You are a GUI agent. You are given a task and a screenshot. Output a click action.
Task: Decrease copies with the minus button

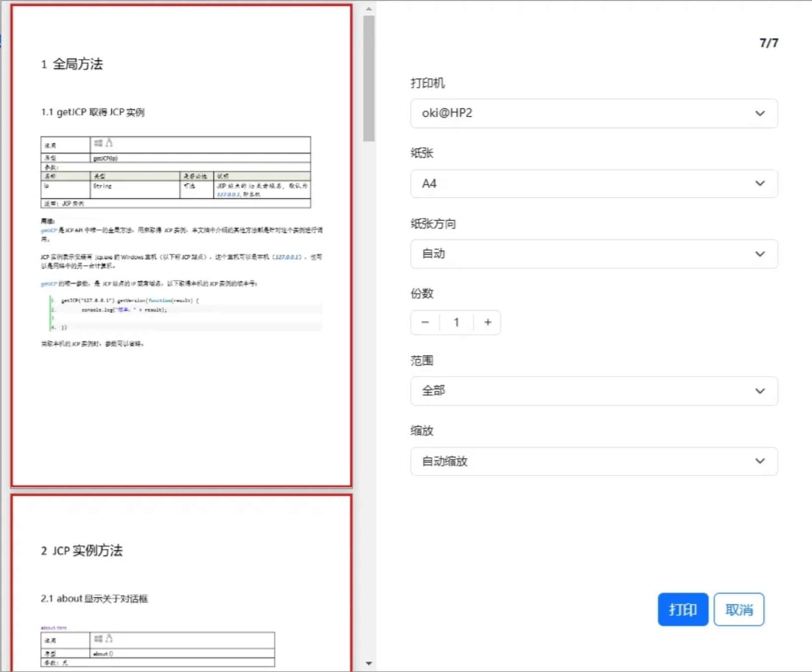425,322
